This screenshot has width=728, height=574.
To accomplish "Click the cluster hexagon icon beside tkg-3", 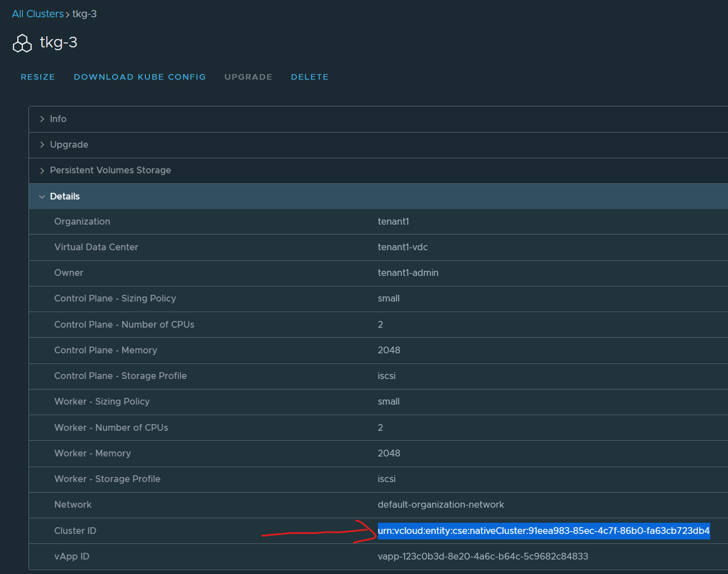I will click(x=22, y=43).
